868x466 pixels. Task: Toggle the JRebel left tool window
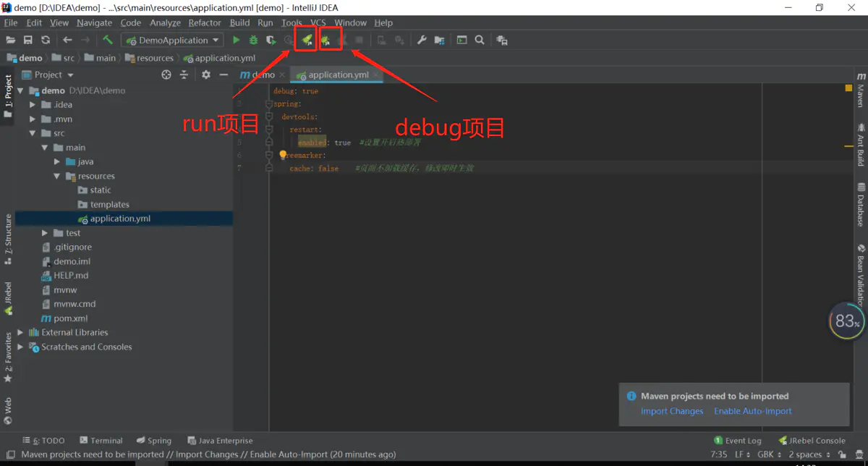click(x=8, y=299)
